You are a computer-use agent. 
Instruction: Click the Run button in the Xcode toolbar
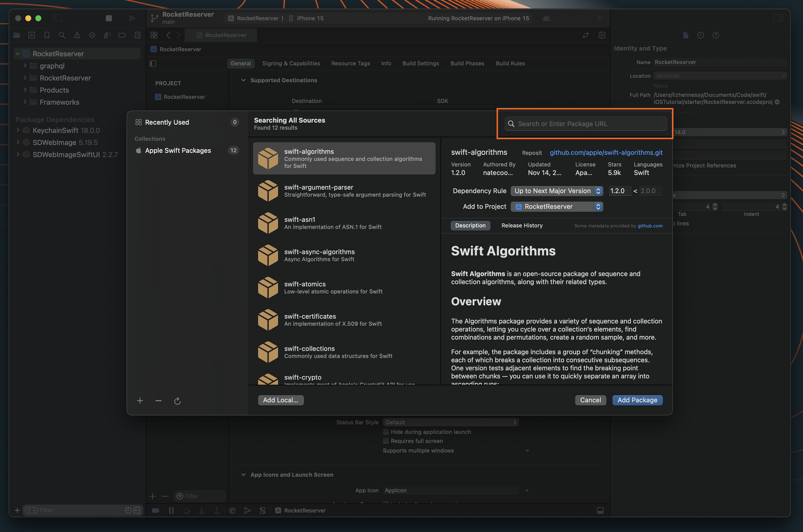point(132,18)
